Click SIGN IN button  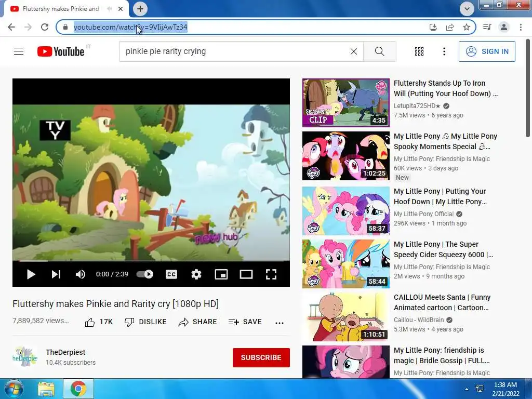(x=487, y=51)
